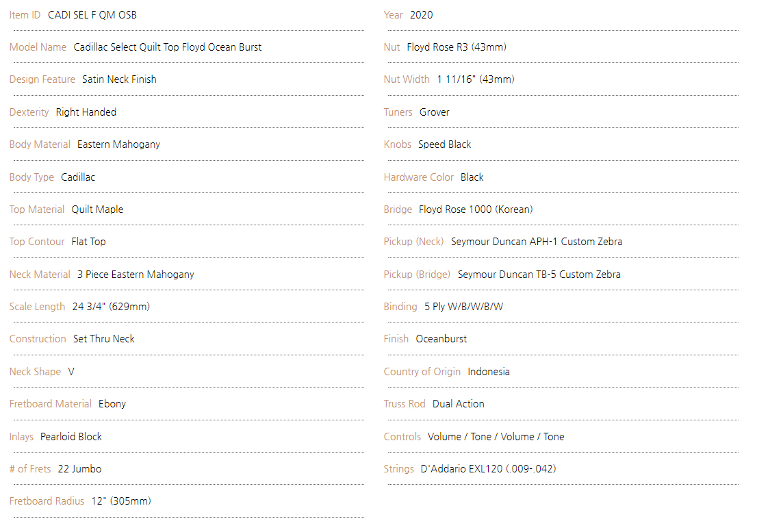Click the Right Handed dexterity value
Viewport: 757px width, 532px height.
[x=86, y=112]
